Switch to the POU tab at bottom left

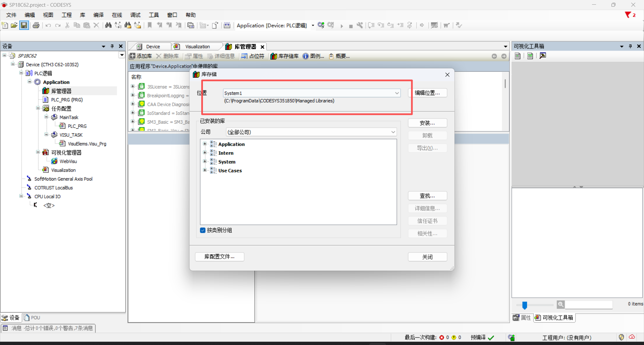(x=32, y=318)
